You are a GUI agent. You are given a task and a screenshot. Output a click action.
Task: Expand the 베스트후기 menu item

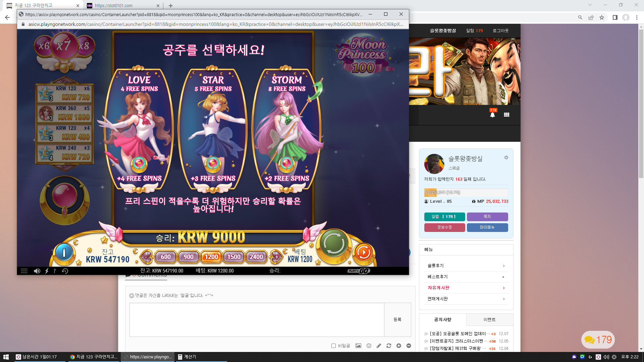coord(466,277)
